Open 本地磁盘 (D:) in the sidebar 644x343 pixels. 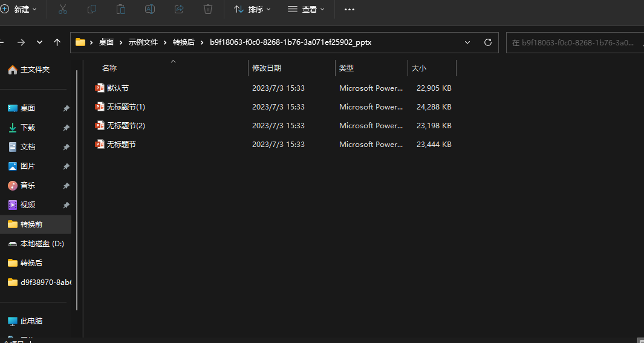[37, 244]
